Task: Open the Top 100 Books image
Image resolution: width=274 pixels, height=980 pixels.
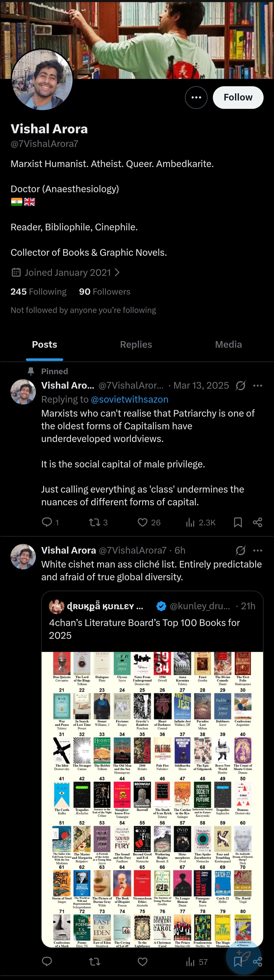Action: (152, 799)
